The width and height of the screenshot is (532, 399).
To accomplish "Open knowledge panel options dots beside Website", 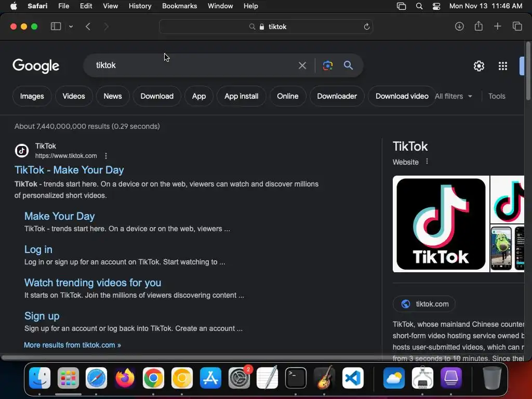I will (x=427, y=162).
